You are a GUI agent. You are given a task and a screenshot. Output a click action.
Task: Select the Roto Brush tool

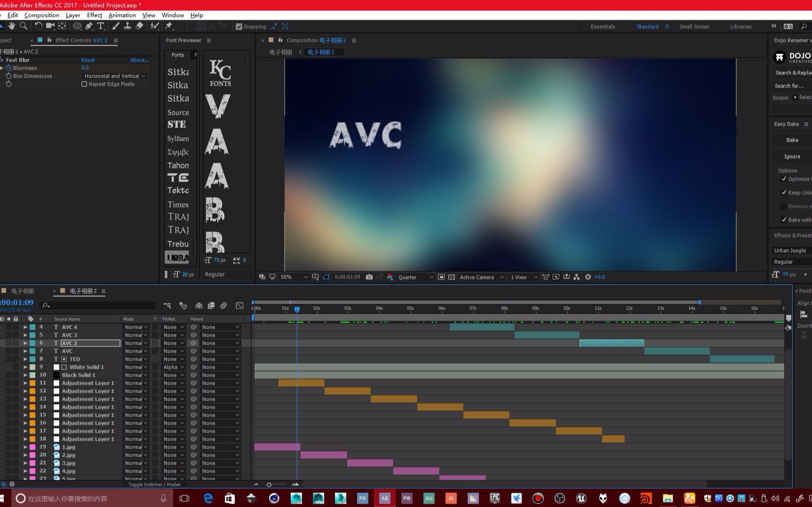pyautogui.click(x=154, y=26)
